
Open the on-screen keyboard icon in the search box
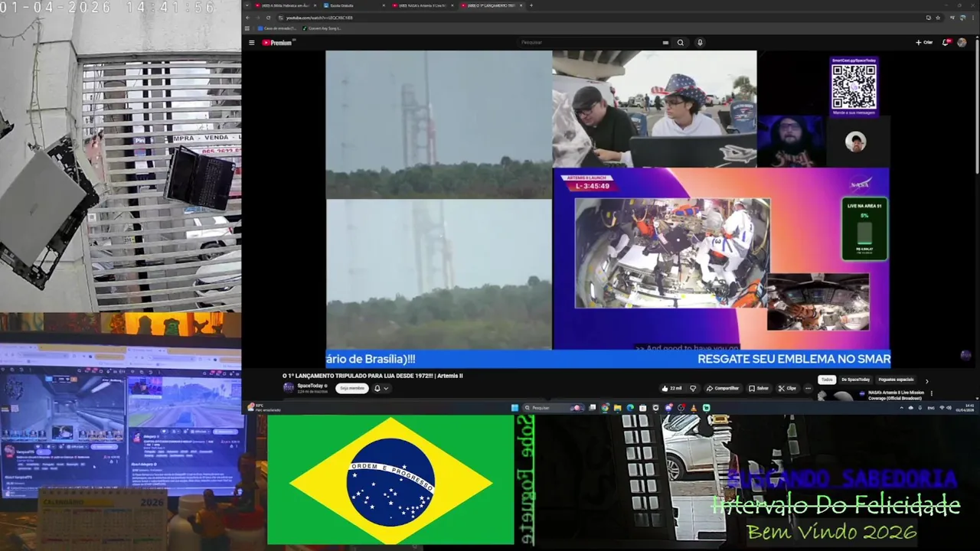[665, 43]
